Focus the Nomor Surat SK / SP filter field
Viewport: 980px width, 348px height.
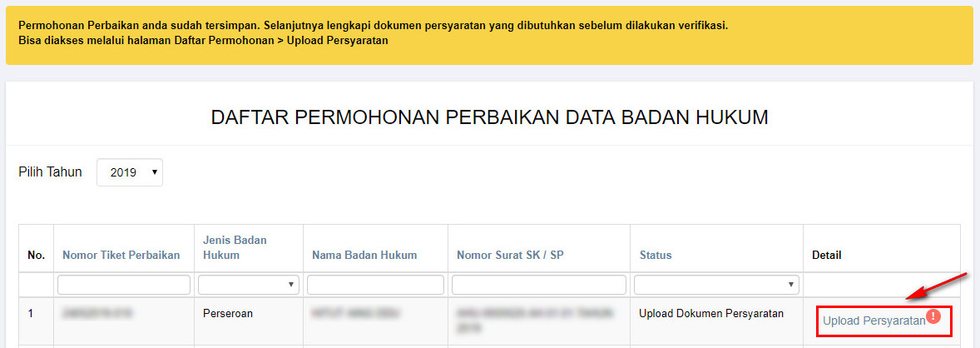coord(538,285)
